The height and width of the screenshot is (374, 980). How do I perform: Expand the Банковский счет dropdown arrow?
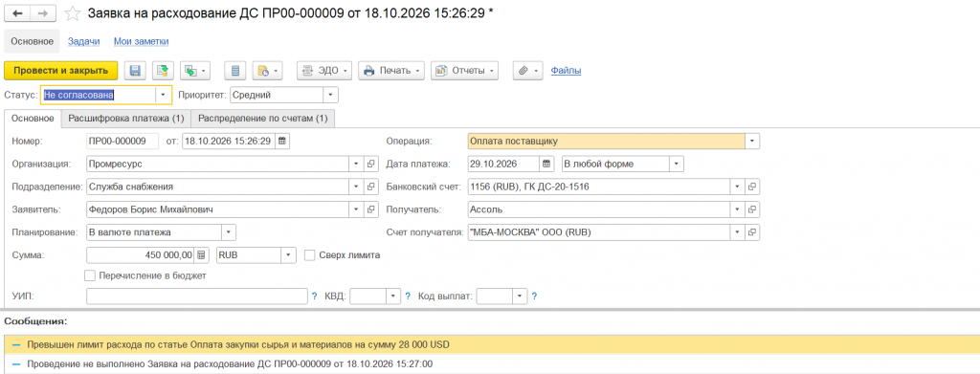coord(738,187)
